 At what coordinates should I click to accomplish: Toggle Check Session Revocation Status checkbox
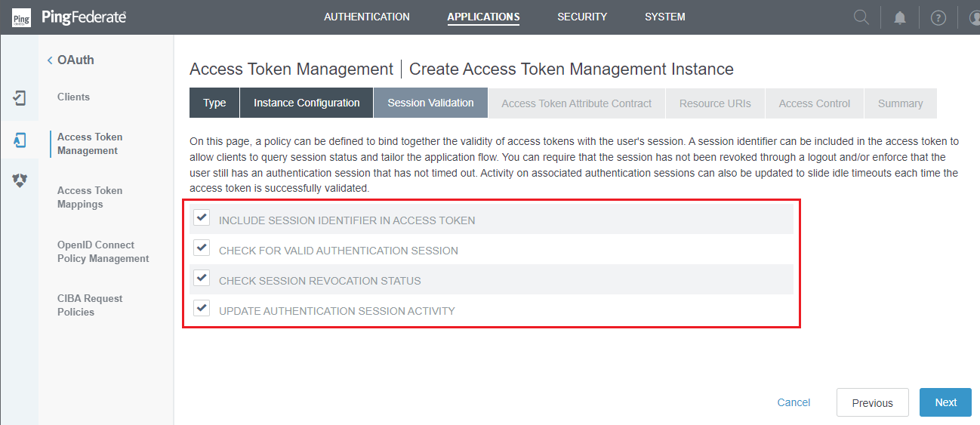pyautogui.click(x=202, y=278)
